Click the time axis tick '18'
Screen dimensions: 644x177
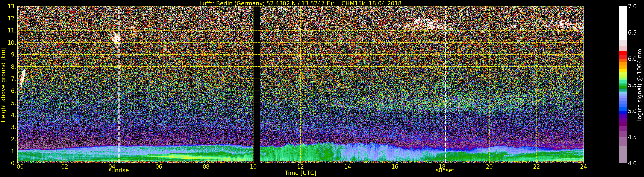[x=442, y=167]
